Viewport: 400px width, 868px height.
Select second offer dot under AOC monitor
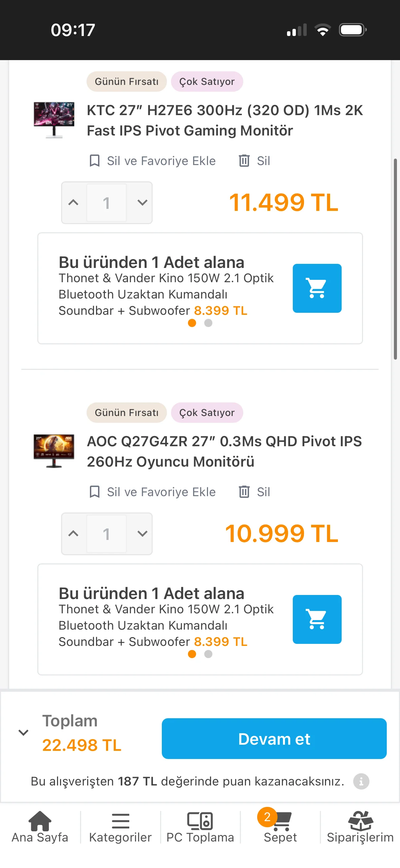[208, 654]
